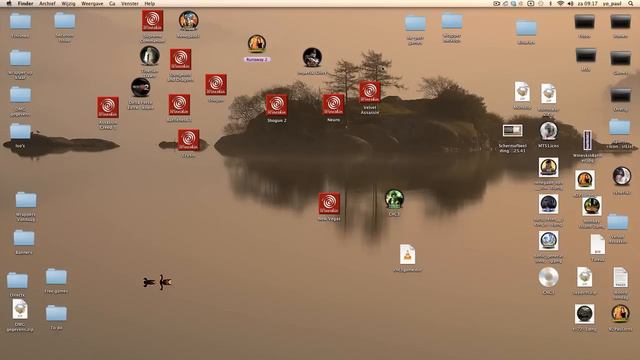
Task: Click the Wi-Fi status icon
Action: coord(560,3)
